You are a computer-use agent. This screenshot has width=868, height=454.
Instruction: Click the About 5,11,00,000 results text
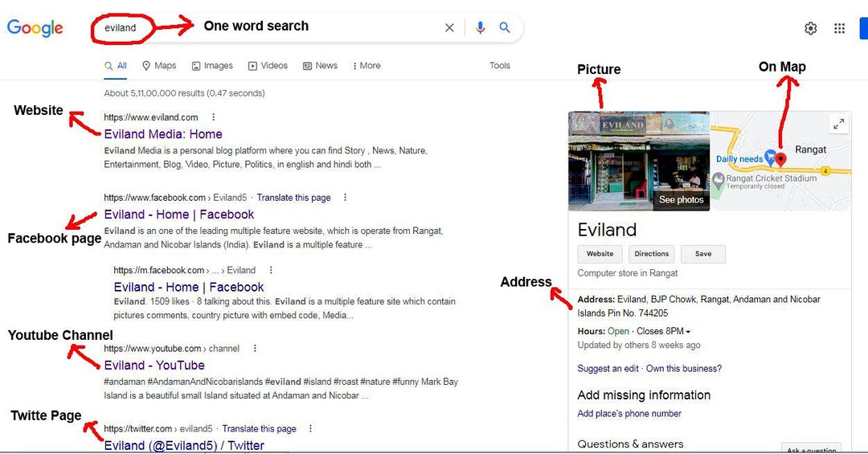[x=184, y=93]
